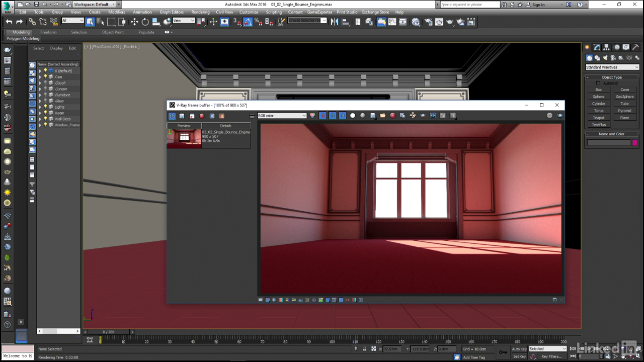Image resolution: width=644 pixels, height=362 pixels.
Task: Show Shapes category in Create panel
Action: pos(597,58)
